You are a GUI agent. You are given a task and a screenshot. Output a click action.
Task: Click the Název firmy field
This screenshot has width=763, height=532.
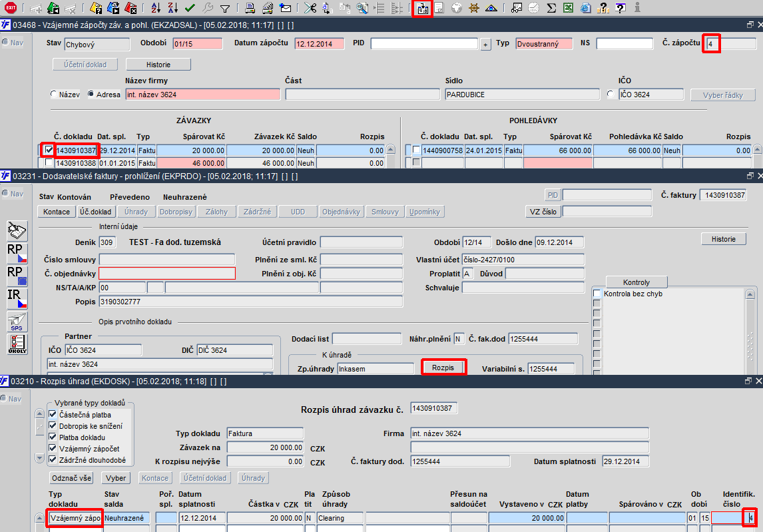[203, 95]
